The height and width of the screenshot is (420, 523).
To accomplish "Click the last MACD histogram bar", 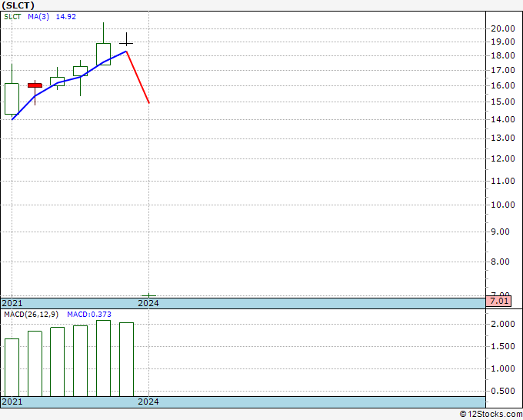I will click(x=126, y=360).
